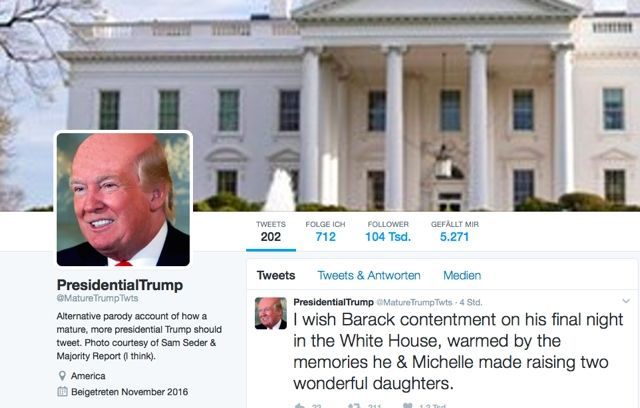Image resolution: width=640 pixels, height=408 pixels.
Task: Click the location pin icon beside America
Action: pos(62,376)
